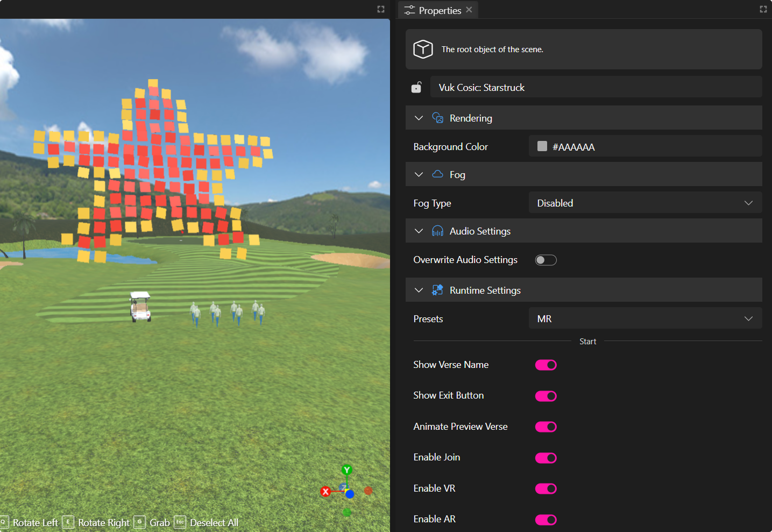Click the Deselect All shortcut hint
Screen dimensions: 772x532
[x=214, y=523]
